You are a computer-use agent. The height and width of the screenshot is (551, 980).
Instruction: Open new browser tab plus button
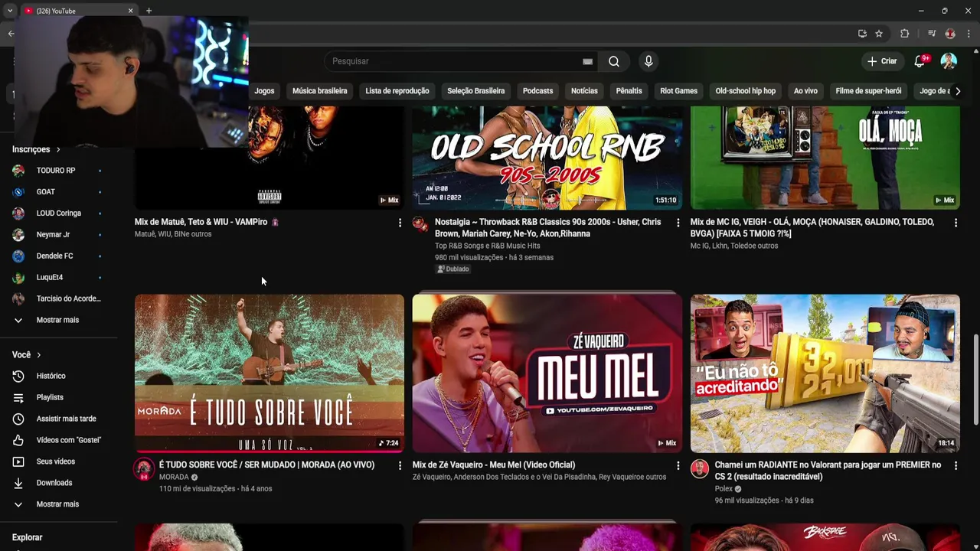click(149, 11)
